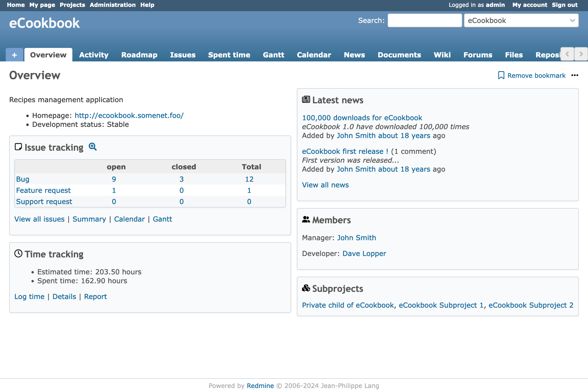This screenshot has width=588, height=392.
Task: Open Dave Lopper's member profile
Action: click(x=364, y=254)
